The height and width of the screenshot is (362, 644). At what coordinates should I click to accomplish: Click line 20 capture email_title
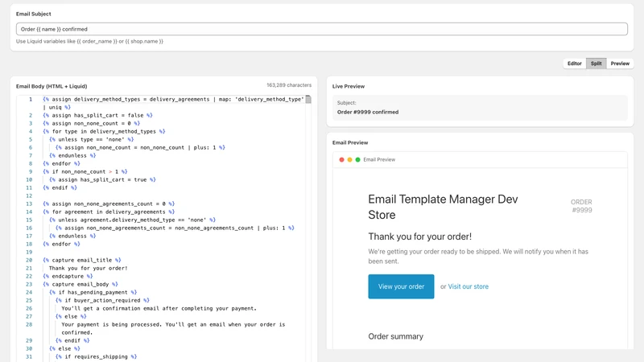point(82,260)
